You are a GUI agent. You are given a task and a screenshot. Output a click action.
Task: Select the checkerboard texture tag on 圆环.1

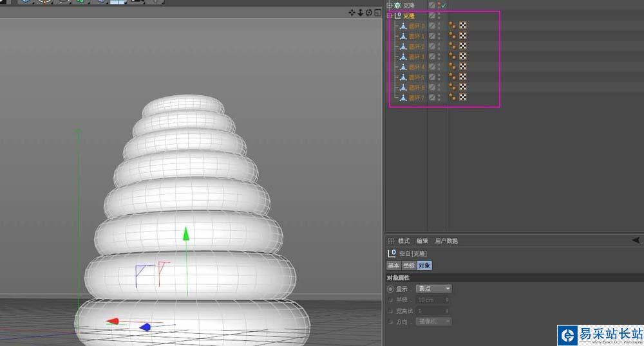coord(463,35)
